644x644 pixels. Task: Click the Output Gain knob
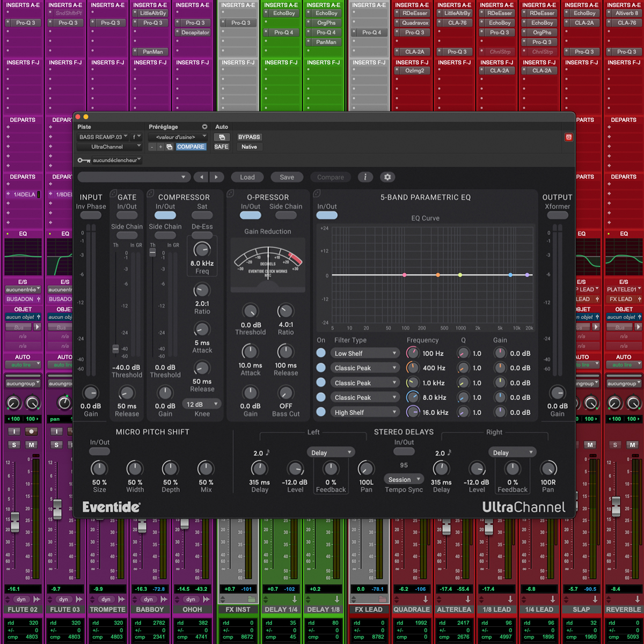click(558, 393)
